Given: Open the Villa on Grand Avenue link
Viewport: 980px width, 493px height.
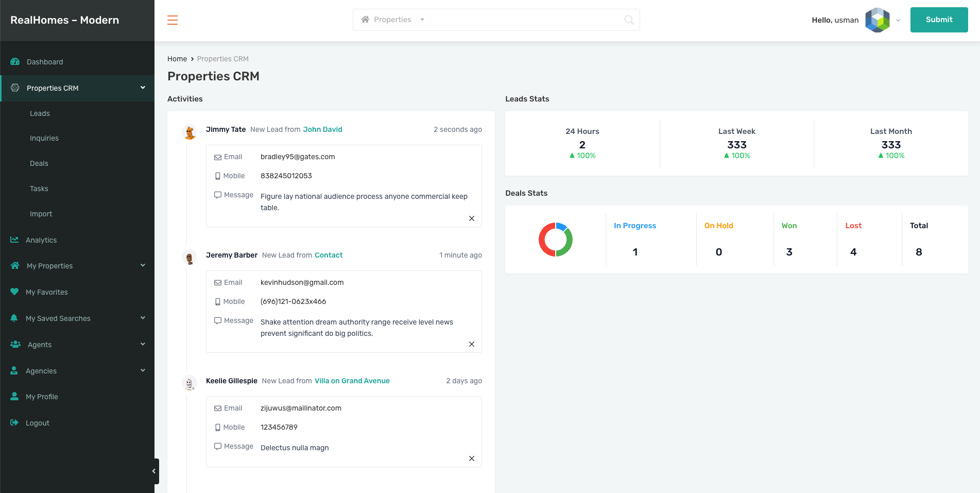Looking at the screenshot, I should (x=352, y=381).
